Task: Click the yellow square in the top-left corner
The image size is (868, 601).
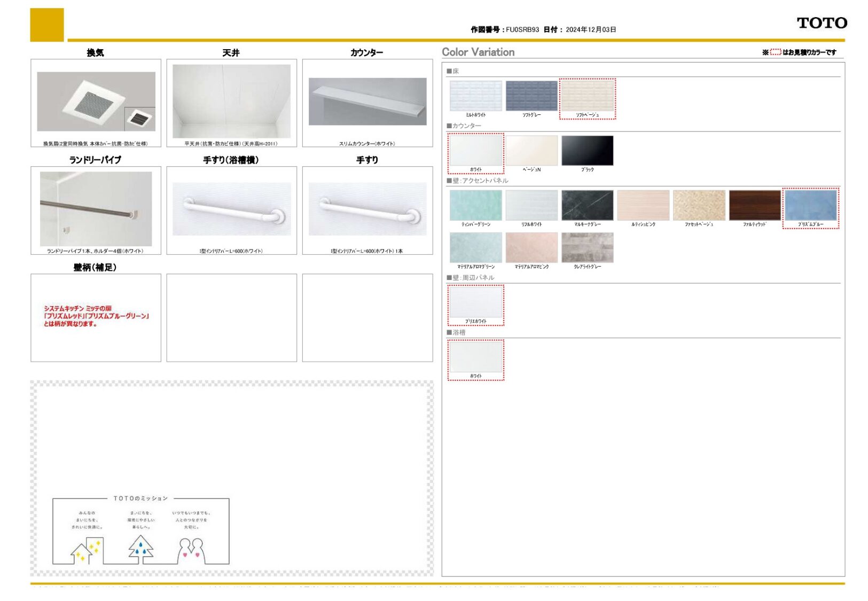Action: [47, 25]
